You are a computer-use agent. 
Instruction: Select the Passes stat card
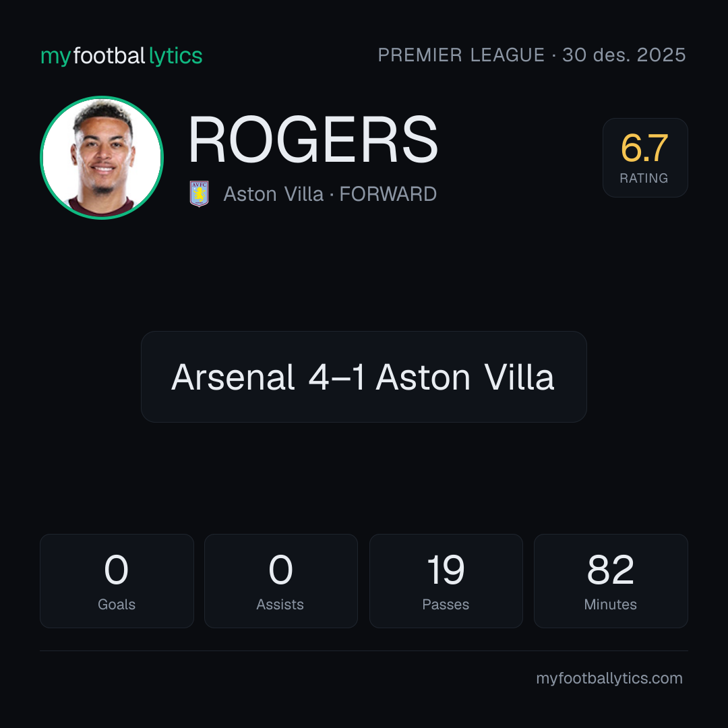pyautogui.click(x=446, y=581)
